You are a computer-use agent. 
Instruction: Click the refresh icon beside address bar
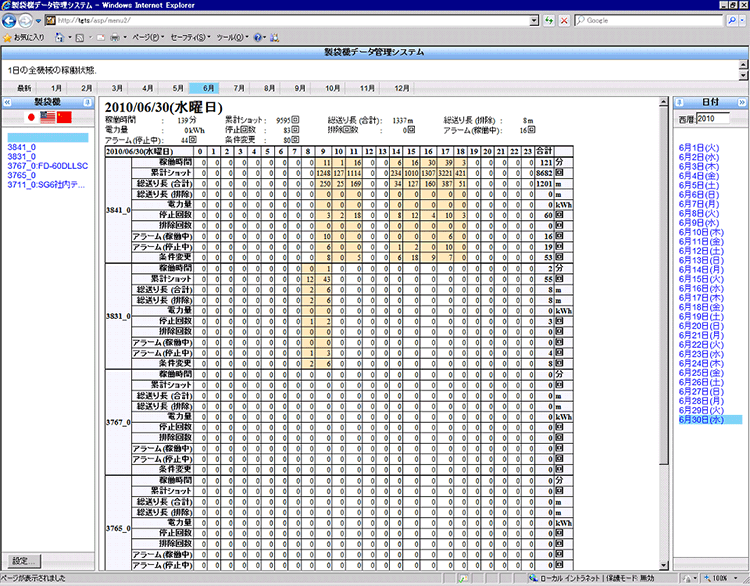[550, 20]
